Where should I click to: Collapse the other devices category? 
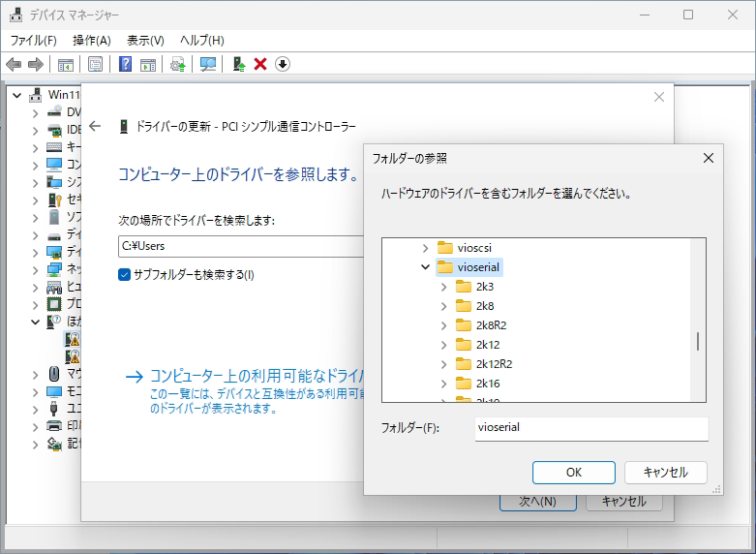[35, 322]
